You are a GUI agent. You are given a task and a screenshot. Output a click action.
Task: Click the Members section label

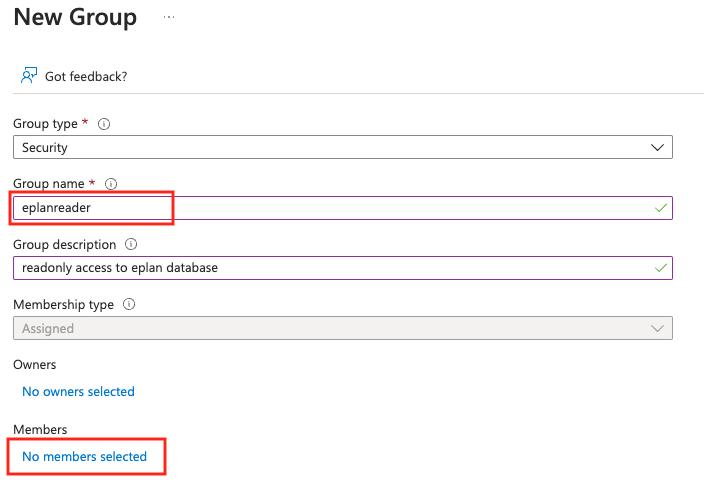coord(40,429)
